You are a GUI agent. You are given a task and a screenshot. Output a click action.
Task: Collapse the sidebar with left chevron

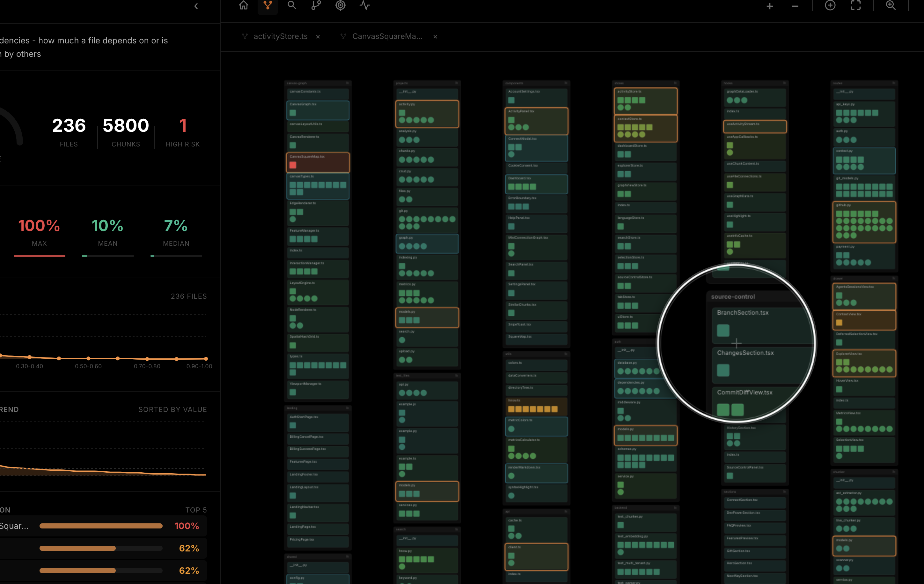pyautogui.click(x=196, y=6)
